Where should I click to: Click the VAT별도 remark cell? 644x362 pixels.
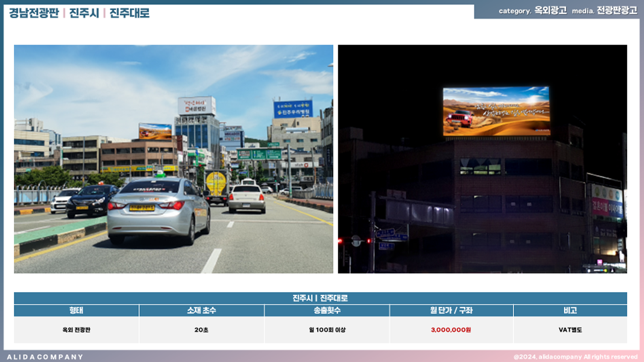click(x=570, y=330)
